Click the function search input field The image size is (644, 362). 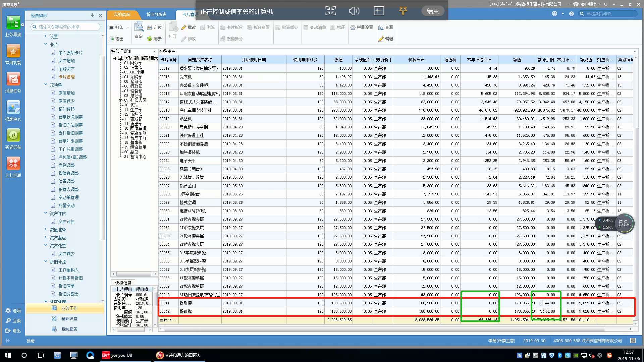click(x=66, y=27)
